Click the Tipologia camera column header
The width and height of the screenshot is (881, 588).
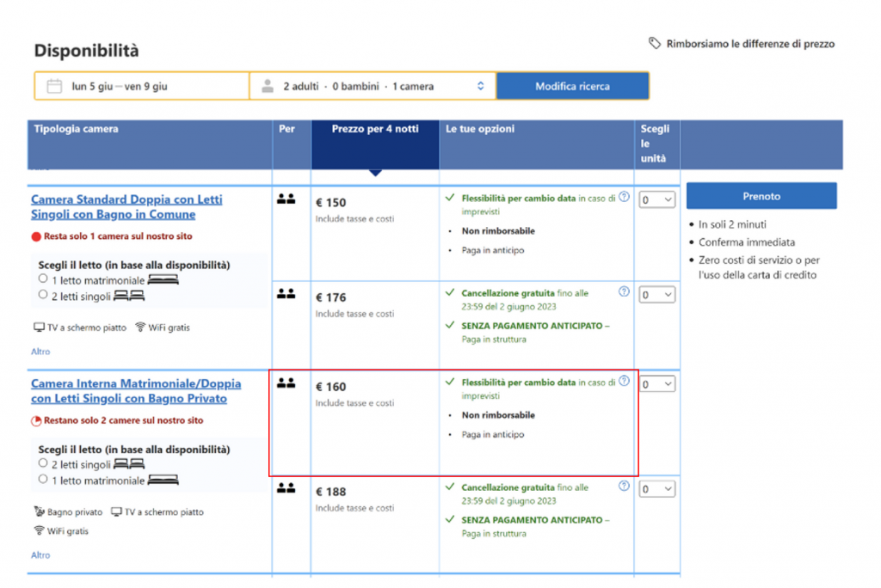point(77,129)
